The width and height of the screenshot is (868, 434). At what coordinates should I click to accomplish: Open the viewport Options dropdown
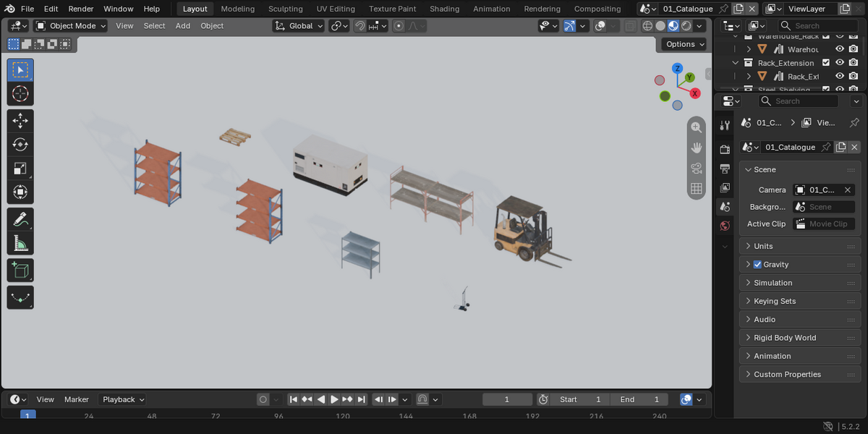coord(684,44)
